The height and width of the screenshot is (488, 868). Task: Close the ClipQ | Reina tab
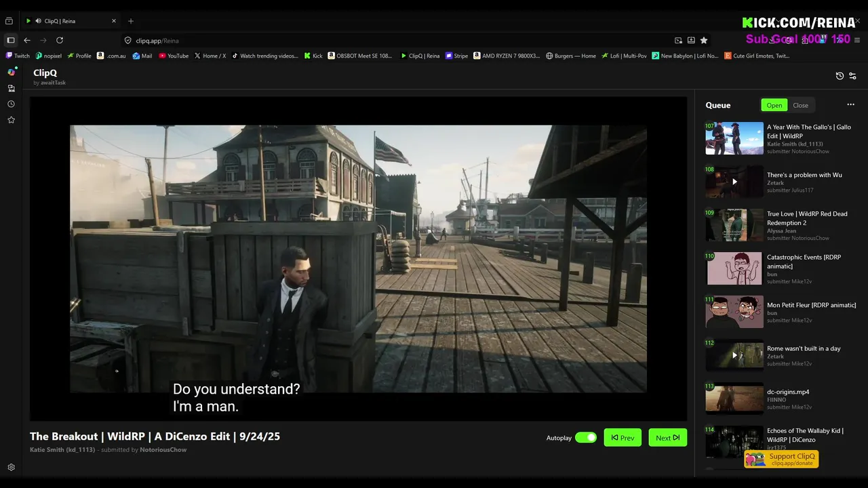(x=113, y=21)
